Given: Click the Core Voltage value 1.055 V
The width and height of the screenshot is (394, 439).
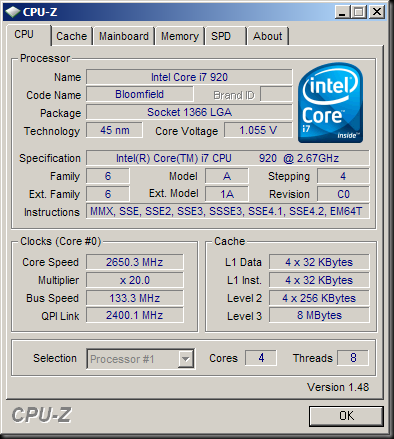Looking at the screenshot, I should coord(258,130).
